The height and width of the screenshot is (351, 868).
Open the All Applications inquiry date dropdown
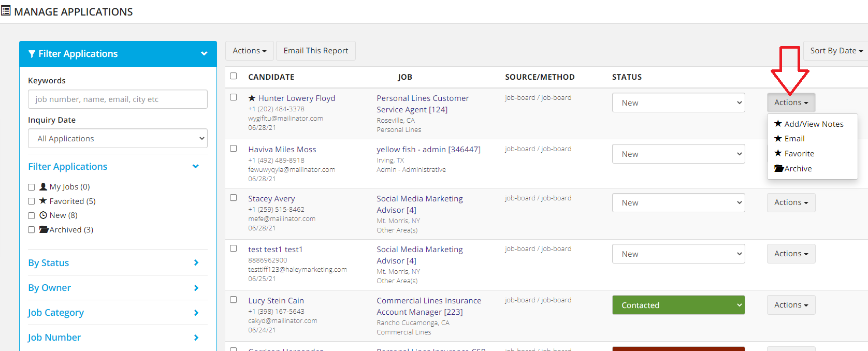click(x=118, y=138)
